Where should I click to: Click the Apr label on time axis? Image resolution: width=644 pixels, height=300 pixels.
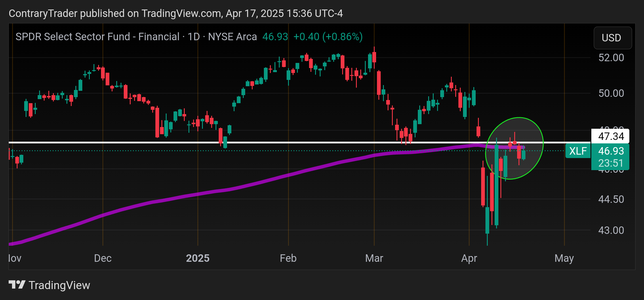[x=469, y=258]
